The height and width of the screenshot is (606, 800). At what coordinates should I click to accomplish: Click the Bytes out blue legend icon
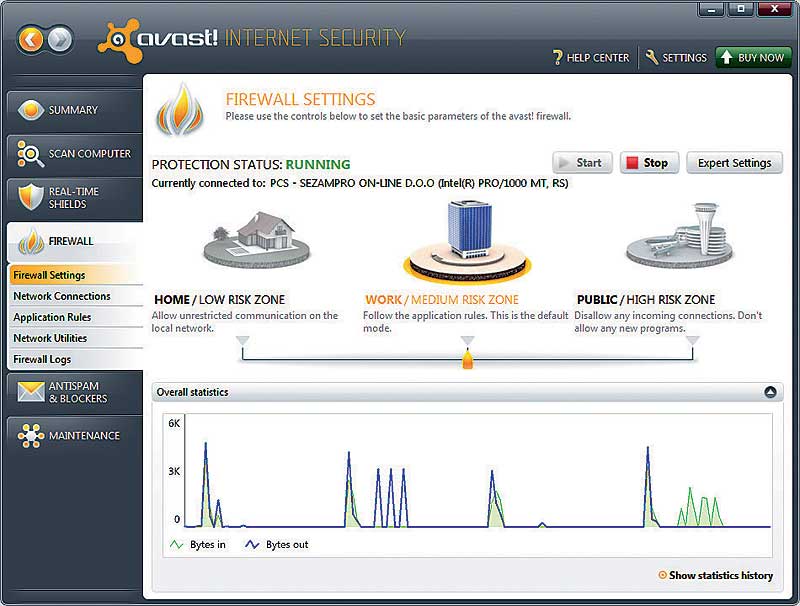[x=252, y=545]
